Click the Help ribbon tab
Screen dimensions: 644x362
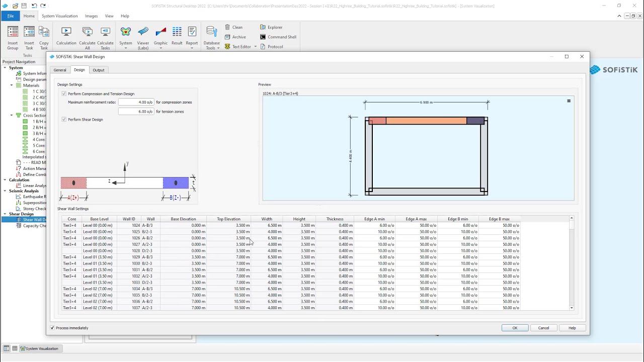coord(125,16)
